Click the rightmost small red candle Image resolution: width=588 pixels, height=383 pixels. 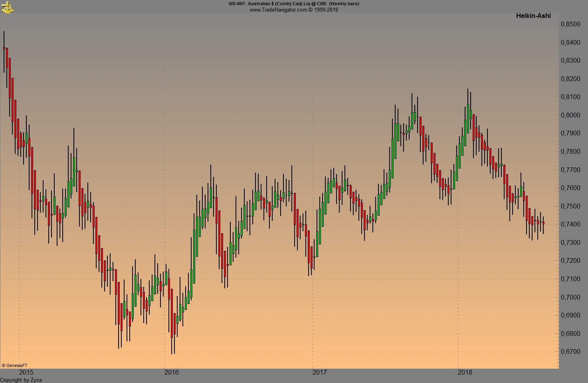(543, 222)
